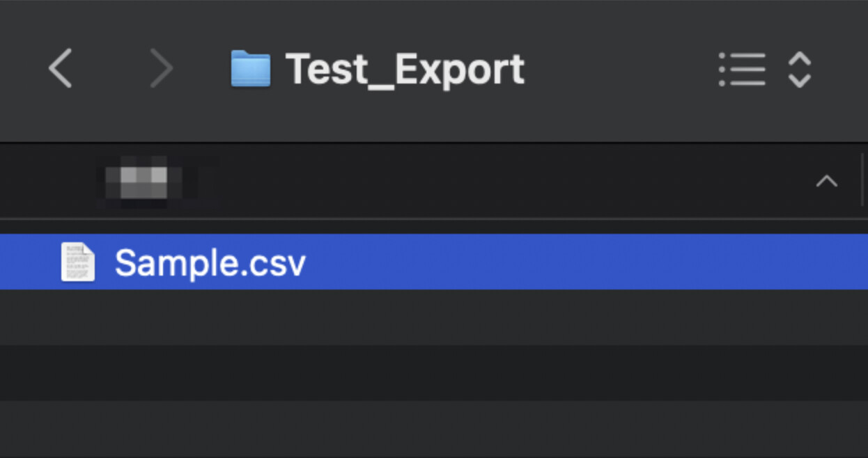Click header space between label and caret

pyautogui.click(x=488, y=181)
